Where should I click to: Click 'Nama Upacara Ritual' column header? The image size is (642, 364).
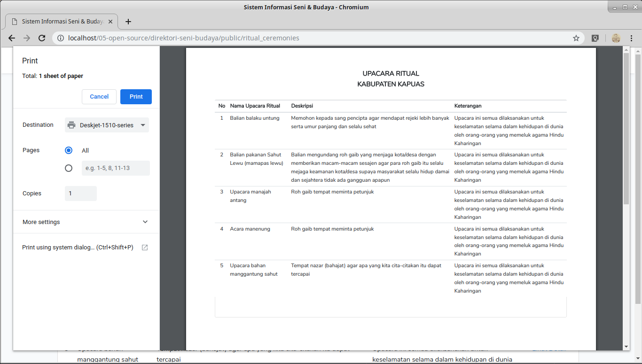click(x=255, y=106)
